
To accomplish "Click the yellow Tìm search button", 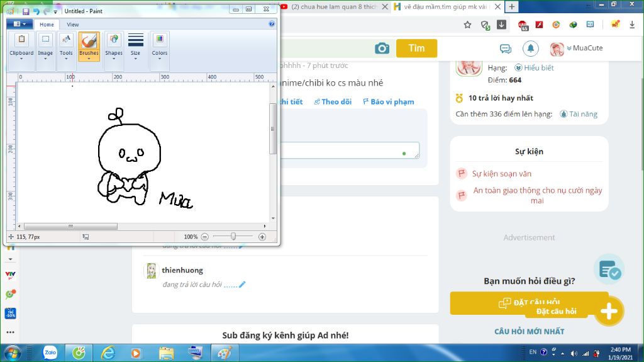I will (x=416, y=48).
